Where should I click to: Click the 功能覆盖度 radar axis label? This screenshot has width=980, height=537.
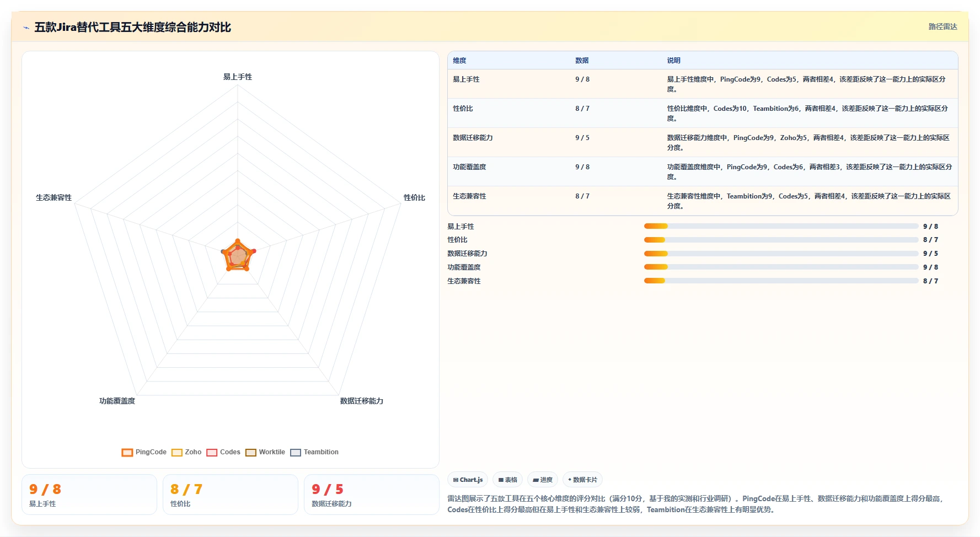117,401
